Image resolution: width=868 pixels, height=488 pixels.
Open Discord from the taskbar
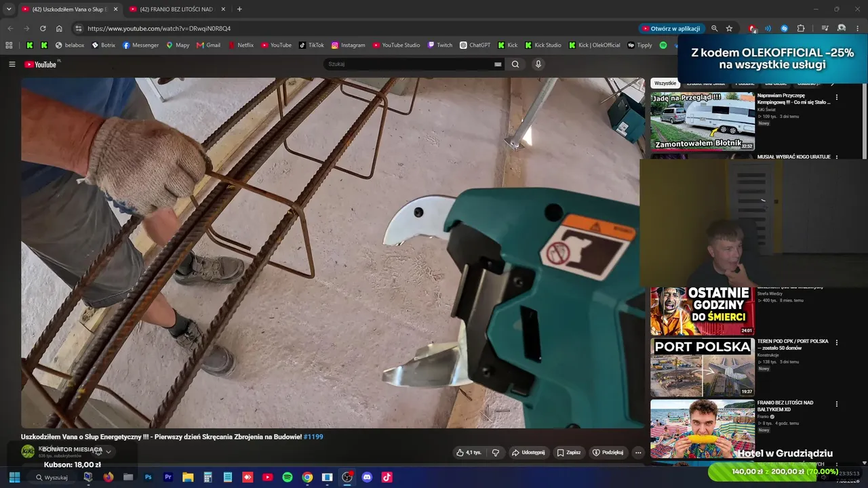pos(367,477)
